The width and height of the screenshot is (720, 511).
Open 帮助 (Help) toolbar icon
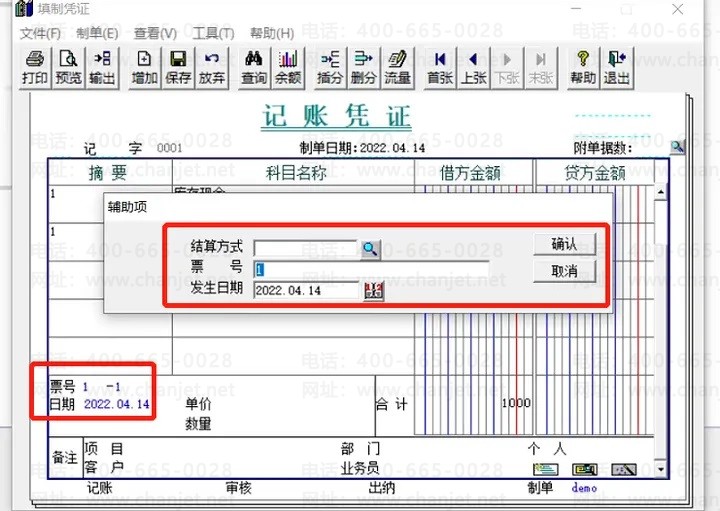(583, 67)
